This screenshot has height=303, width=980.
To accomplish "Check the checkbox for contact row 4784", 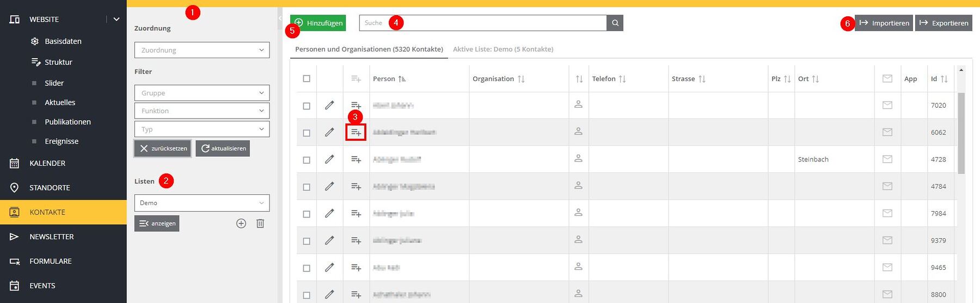I will [307, 187].
